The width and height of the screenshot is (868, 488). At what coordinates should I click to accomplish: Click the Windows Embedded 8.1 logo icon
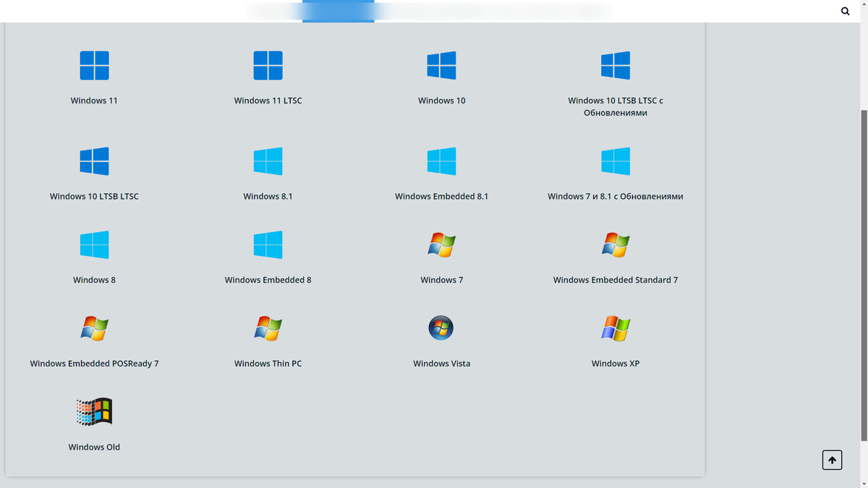tap(441, 161)
